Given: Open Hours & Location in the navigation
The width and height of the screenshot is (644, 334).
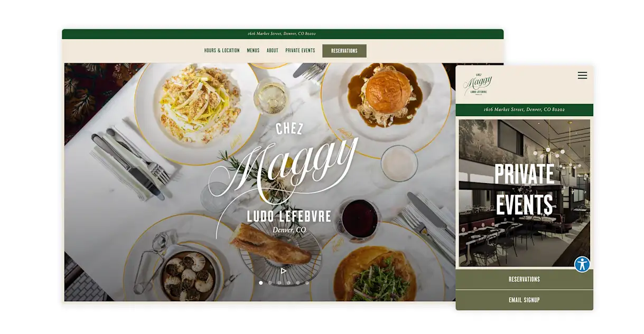Looking at the screenshot, I should click(x=222, y=51).
